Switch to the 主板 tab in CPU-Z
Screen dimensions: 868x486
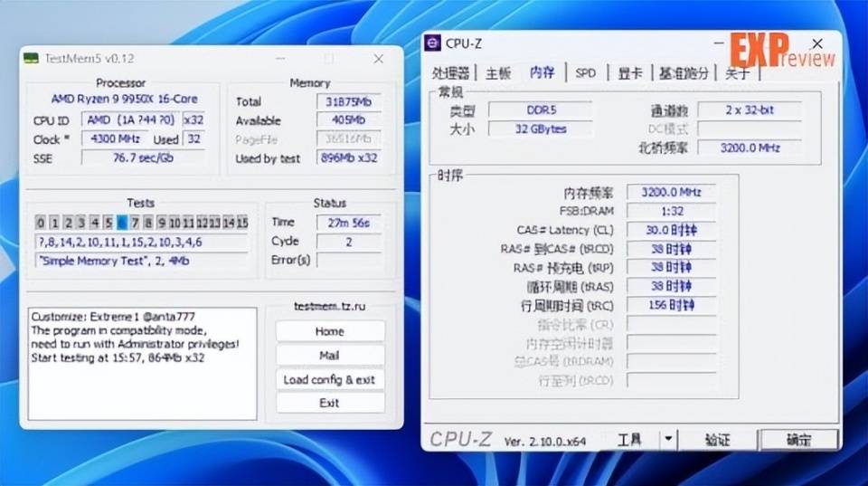click(497, 72)
